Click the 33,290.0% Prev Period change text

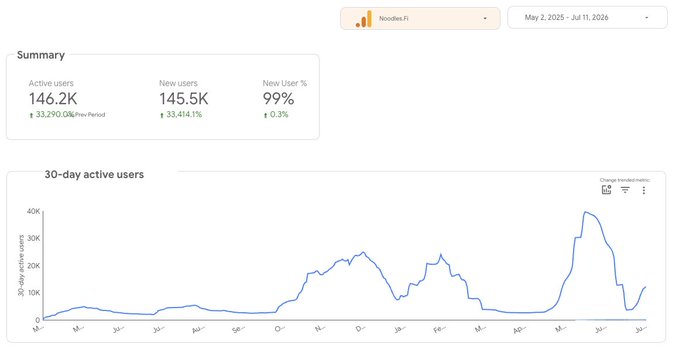[x=67, y=115]
